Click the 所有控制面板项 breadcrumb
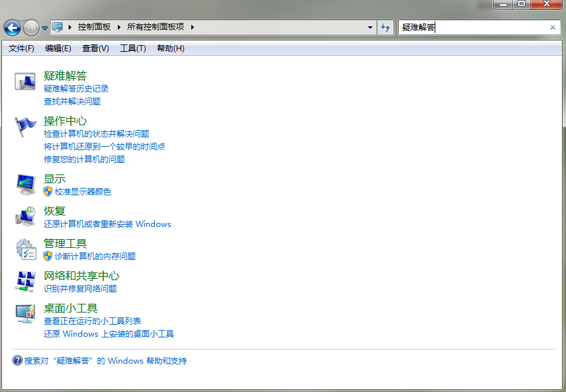 click(156, 27)
